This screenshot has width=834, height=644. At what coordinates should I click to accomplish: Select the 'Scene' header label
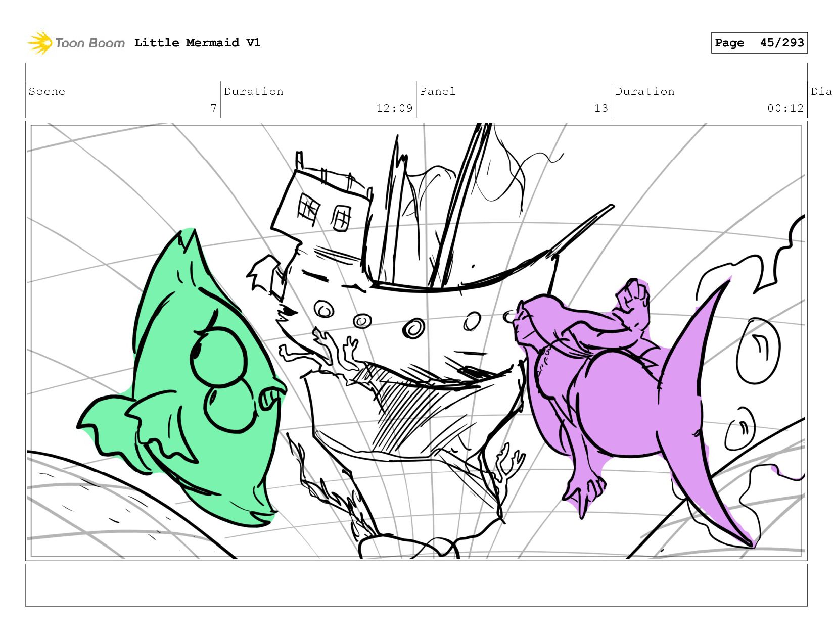click(47, 91)
